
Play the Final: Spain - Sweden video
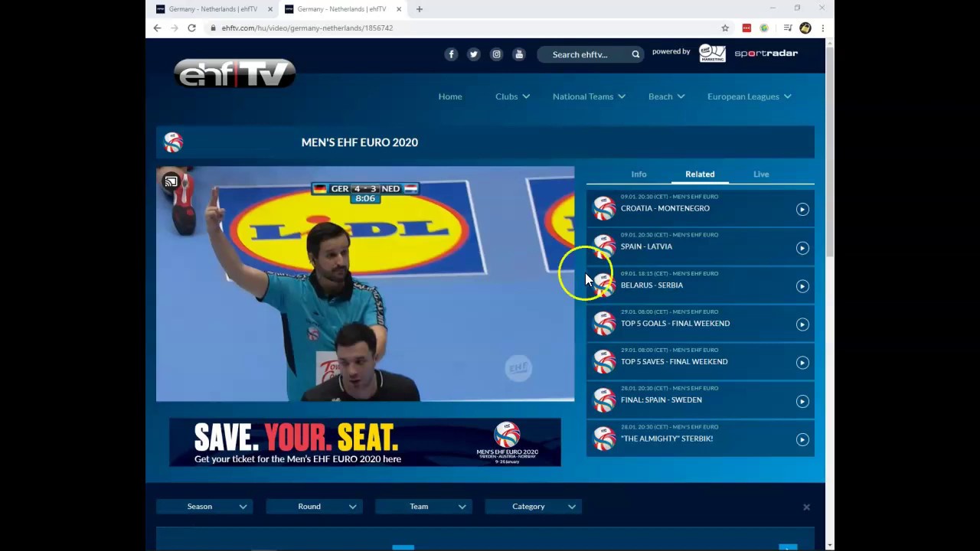pyautogui.click(x=802, y=401)
